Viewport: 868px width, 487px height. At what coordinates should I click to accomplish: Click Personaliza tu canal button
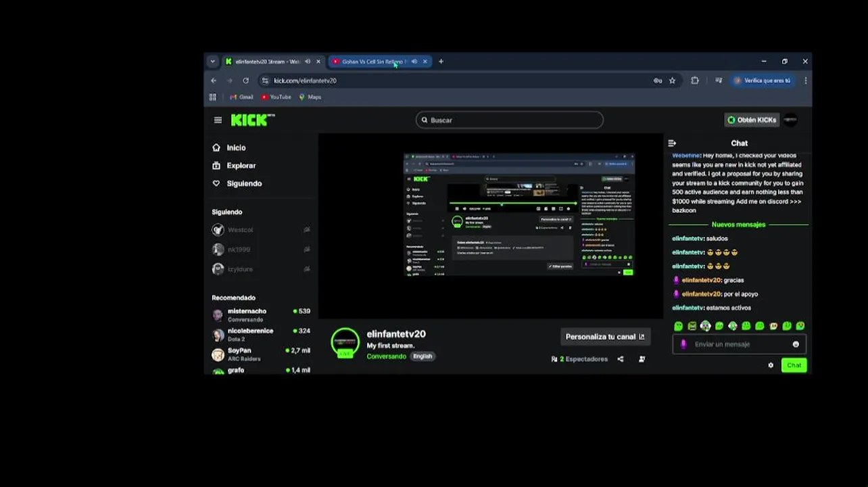(x=605, y=337)
